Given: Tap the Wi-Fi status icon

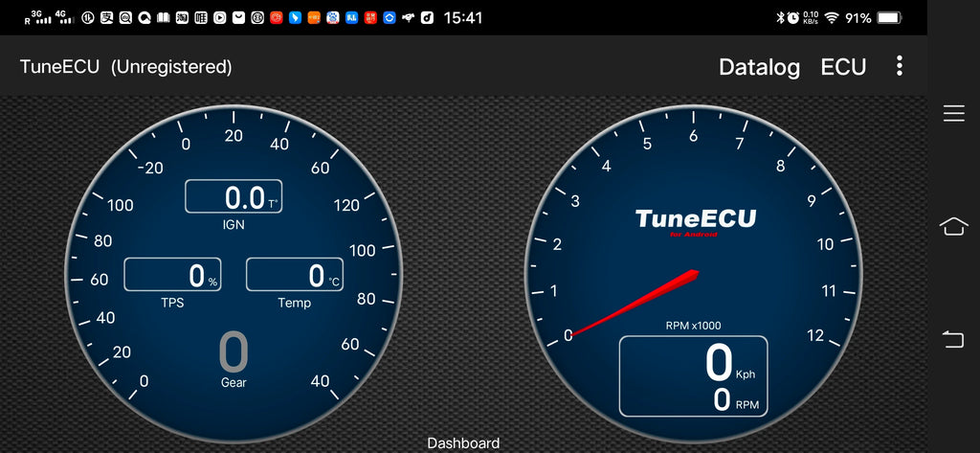Looking at the screenshot, I should tap(832, 18).
